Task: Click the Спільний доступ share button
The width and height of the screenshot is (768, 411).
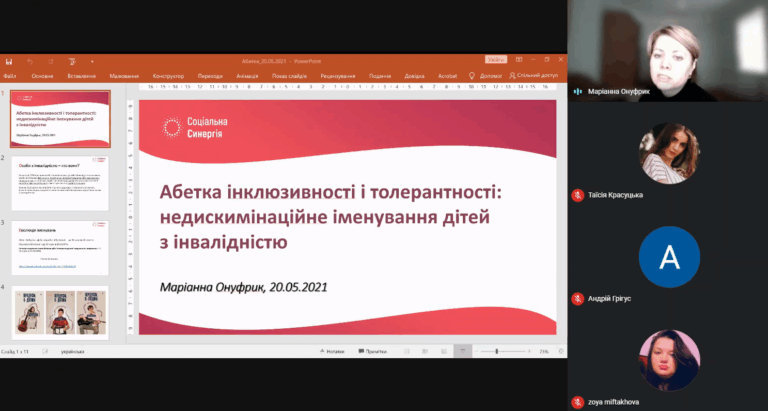Action: (x=531, y=76)
